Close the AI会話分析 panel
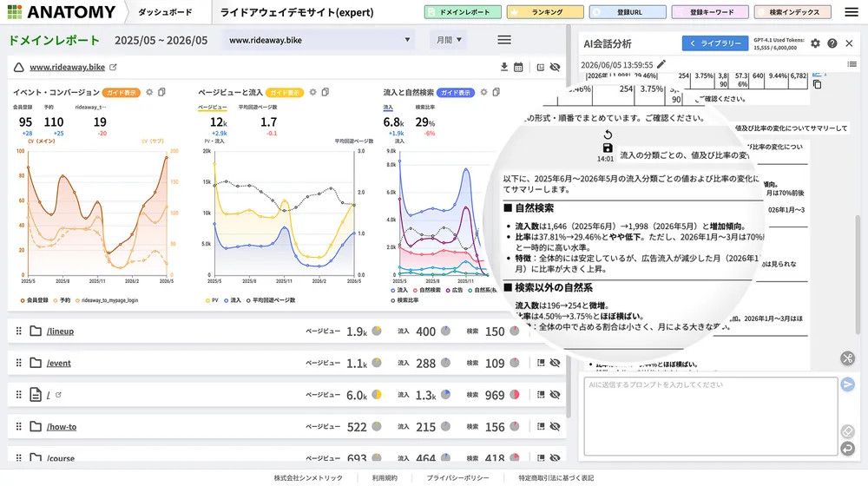The height and width of the screenshot is (486, 868). pos(849,43)
